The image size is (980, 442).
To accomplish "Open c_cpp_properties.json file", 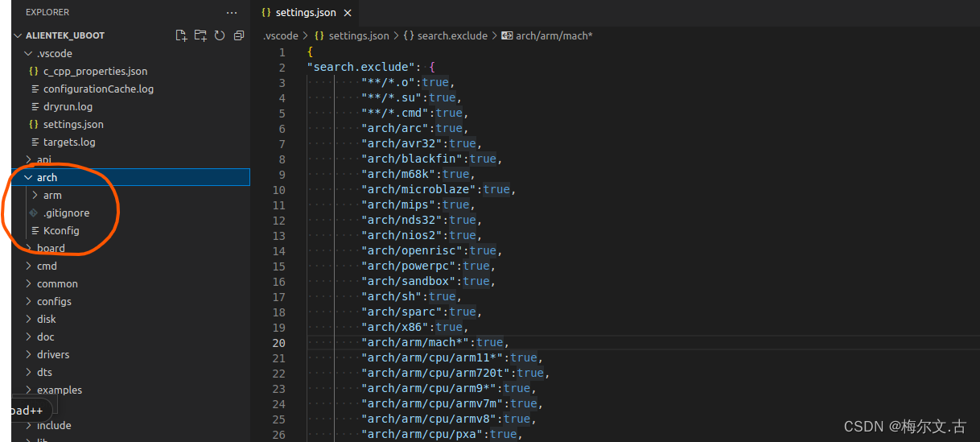I will click(x=95, y=71).
